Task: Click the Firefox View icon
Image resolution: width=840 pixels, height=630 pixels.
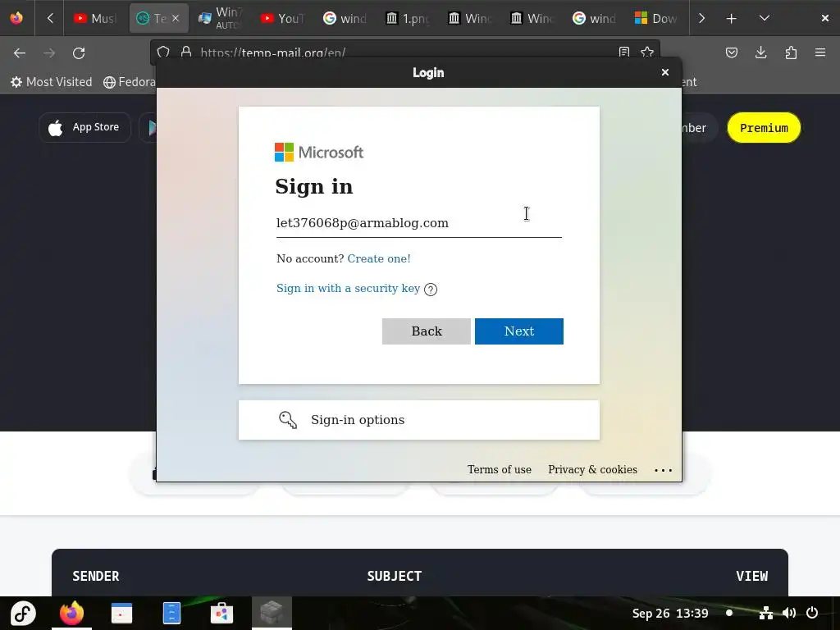Action: (x=16, y=19)
